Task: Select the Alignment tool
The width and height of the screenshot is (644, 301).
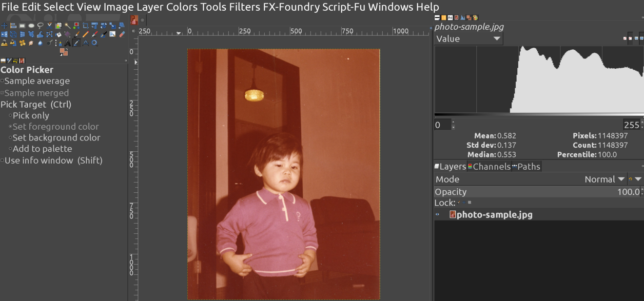Action: coord(13,26)
